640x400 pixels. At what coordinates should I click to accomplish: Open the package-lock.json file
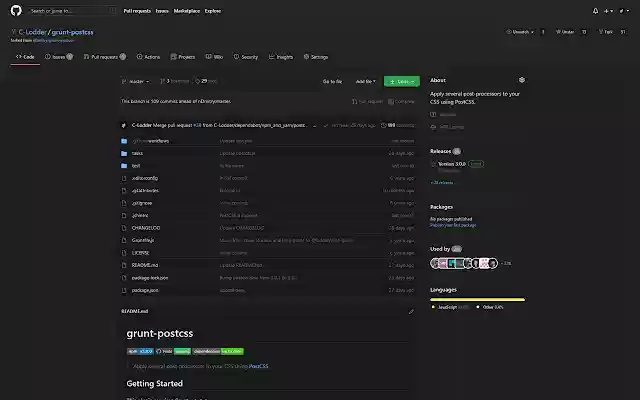click(x=149, y=278)
